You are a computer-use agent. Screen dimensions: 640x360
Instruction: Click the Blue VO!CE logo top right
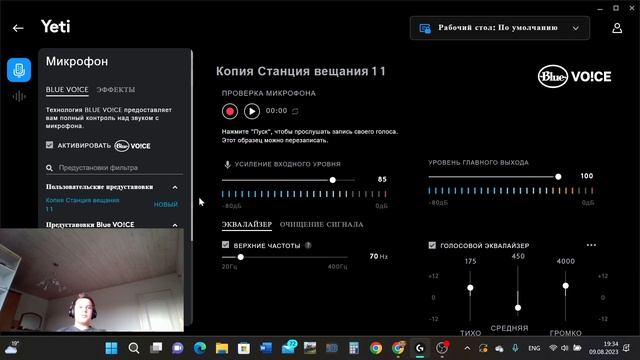(x=574, y=76)
